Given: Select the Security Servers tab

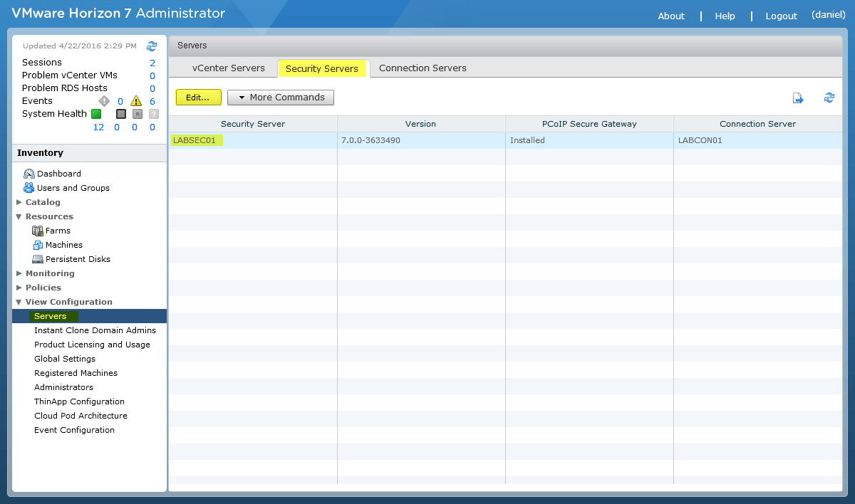Looking at the screenshot, I should click(x=322, y=68).
